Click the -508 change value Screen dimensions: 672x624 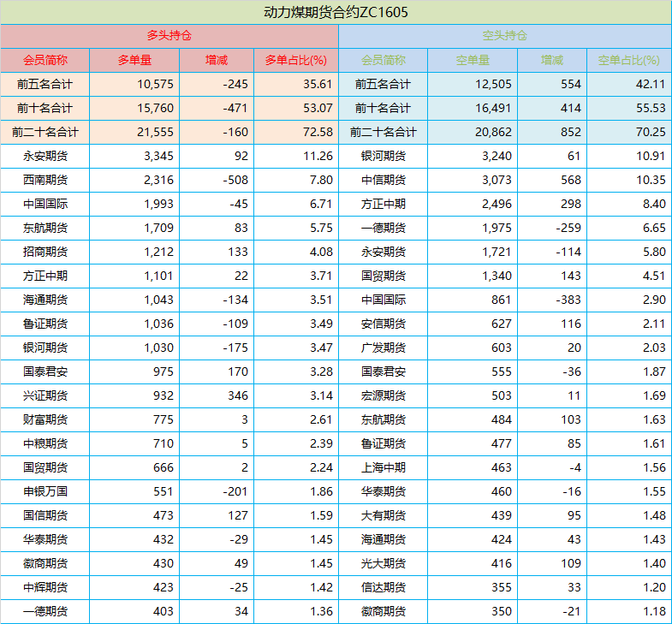[x=235, y=180]
